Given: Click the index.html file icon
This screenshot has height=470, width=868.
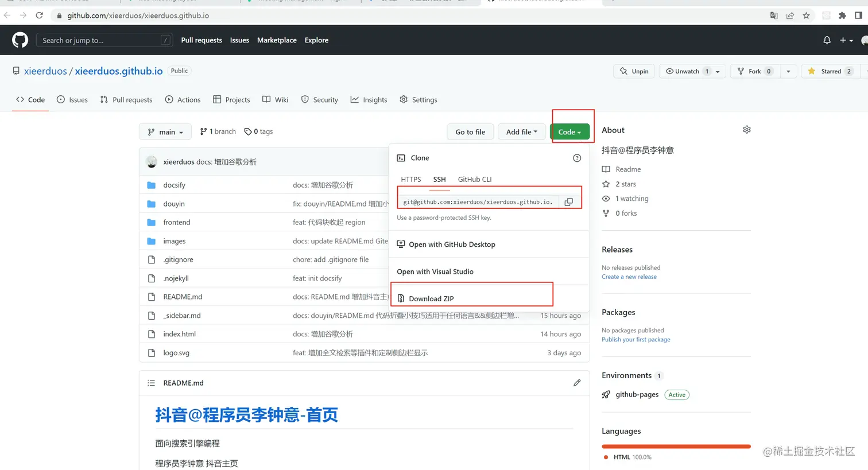Looking at the screenshot, I should coord(152,334).
